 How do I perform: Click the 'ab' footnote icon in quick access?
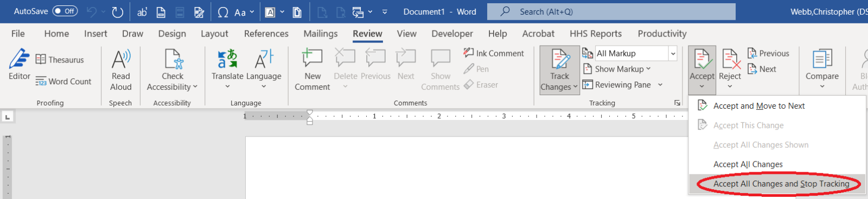pos(142,11)
